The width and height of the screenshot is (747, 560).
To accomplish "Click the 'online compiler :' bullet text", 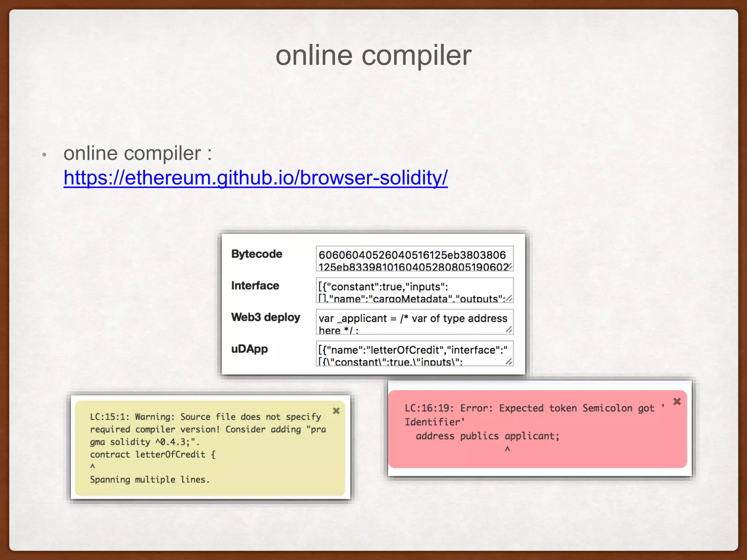I will 138,153.
